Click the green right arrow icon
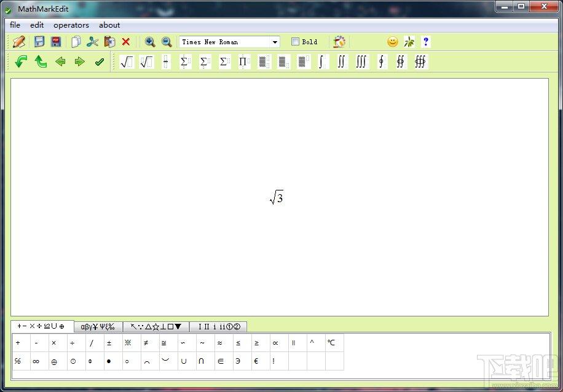The height and width of the screenshot is (392, 563). point(79,61)
